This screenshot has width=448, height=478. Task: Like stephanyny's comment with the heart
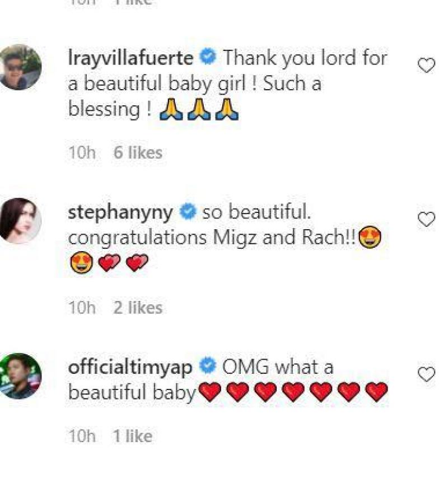pyautogui.click(x=427, y=220)
